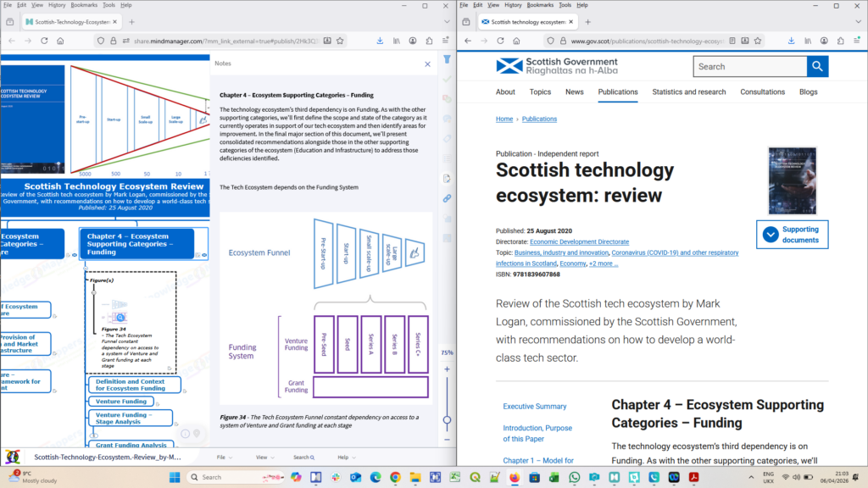Screen dimensions: 868x488
Task: Close the Notes panel in MindManager
Action: [x=427, y=64]
